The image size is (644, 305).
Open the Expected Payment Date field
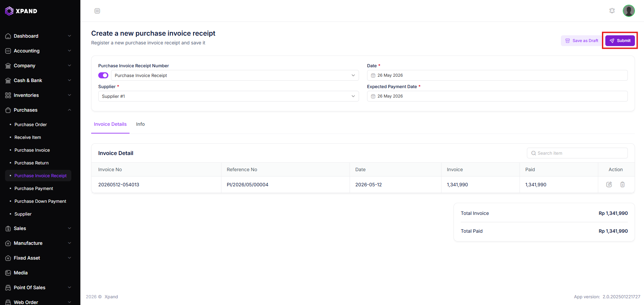[497, 96]
